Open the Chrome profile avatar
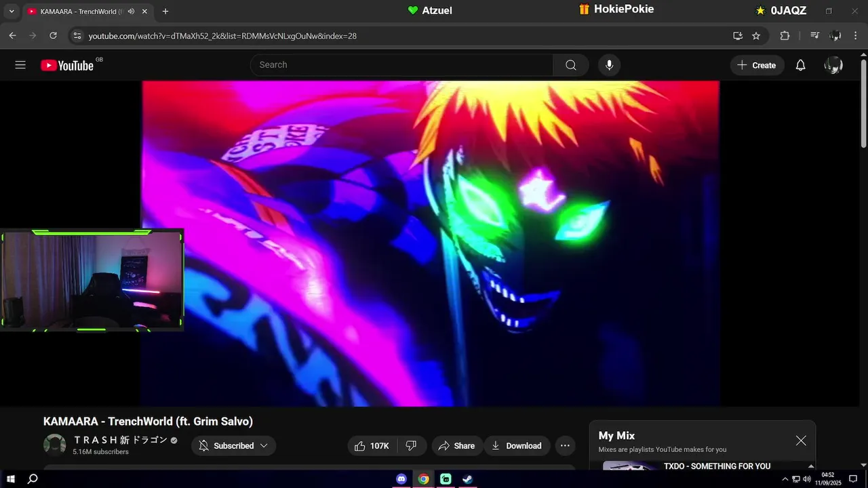Image resolution: width=868 pixels, height=488 pixels. [835, 36]
